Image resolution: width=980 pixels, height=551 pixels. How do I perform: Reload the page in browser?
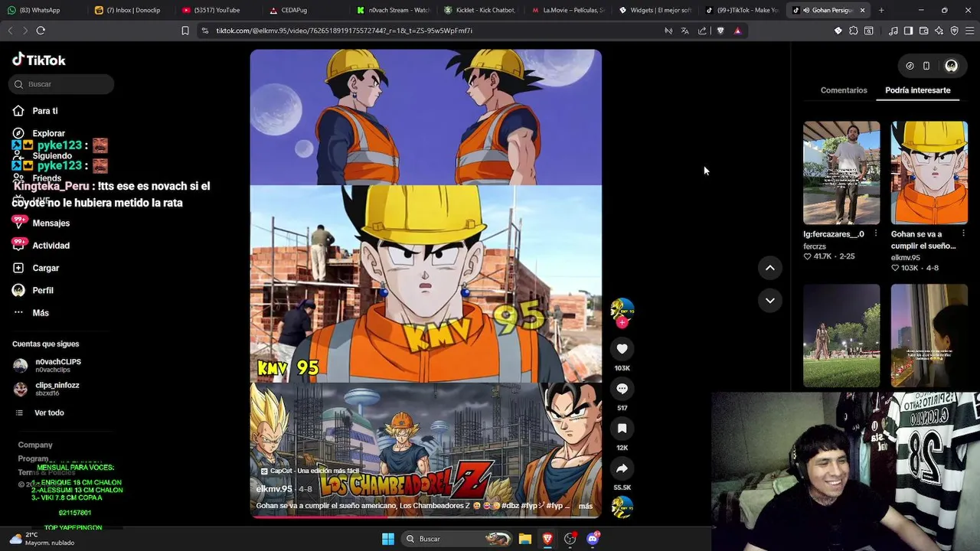point(41,31)
